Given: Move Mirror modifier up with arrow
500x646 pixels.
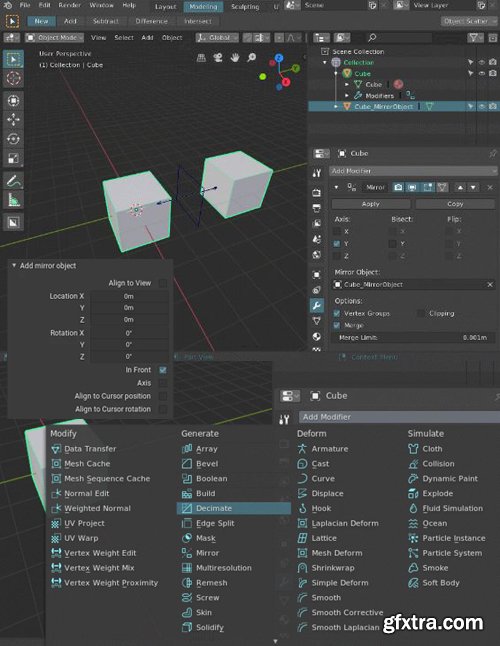Looking at the screenshot, I should click(460, 187).
